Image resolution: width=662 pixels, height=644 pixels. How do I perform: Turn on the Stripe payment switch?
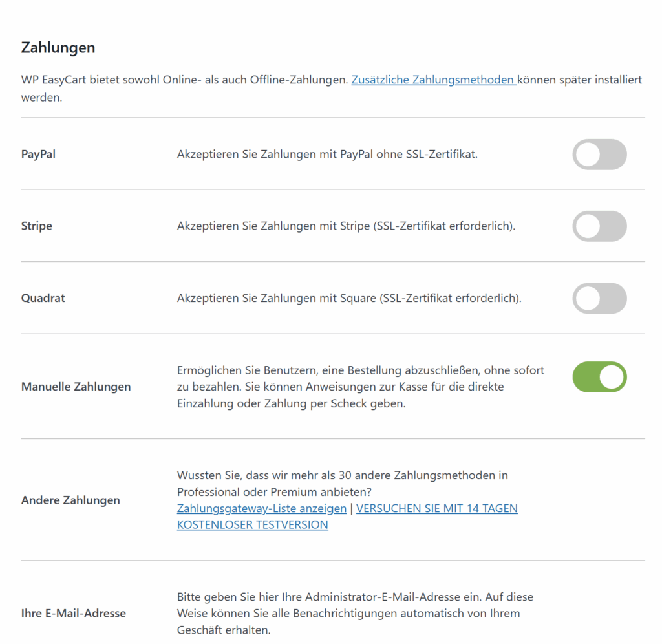click(x=599, y=226)
